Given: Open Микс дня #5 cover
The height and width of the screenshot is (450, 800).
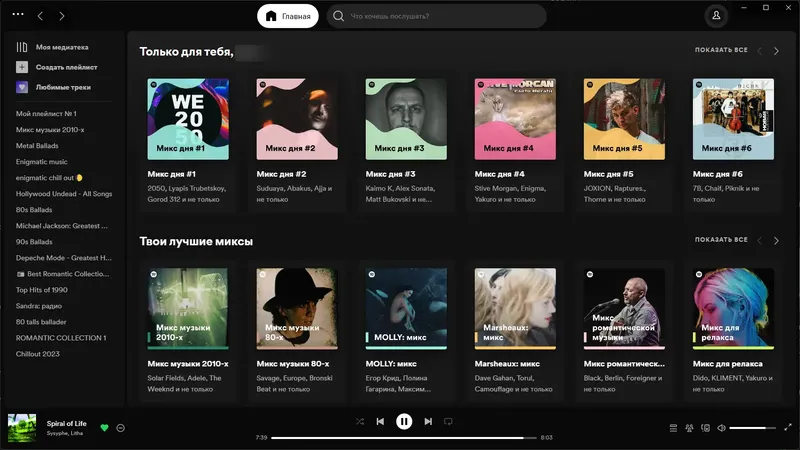Looking at the screenshot, I should coord(624,119).
